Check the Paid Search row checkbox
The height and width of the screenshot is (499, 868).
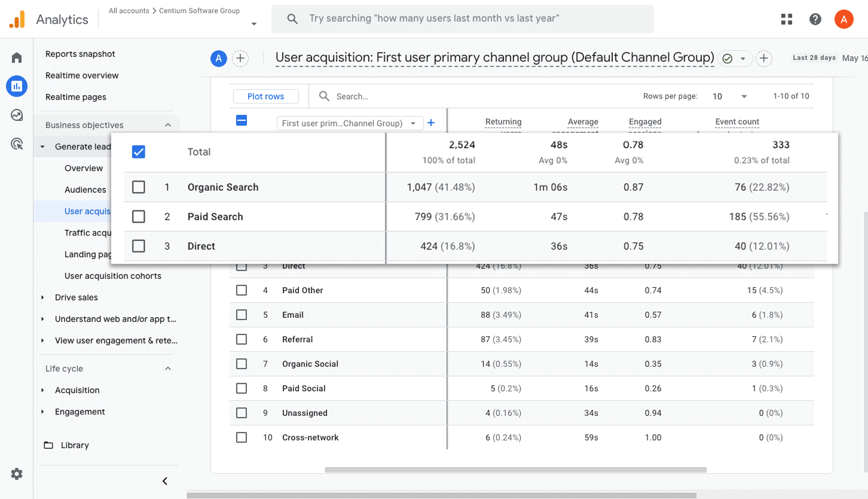point(138,217)
